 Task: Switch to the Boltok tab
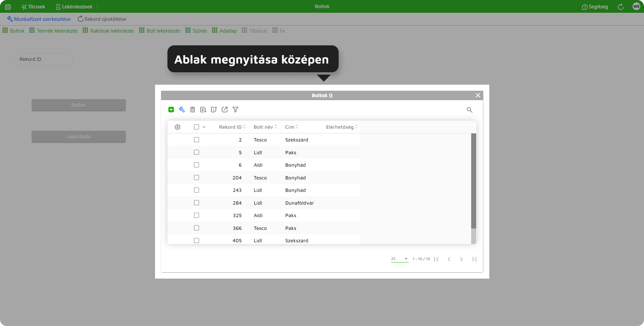pos(13,31)
